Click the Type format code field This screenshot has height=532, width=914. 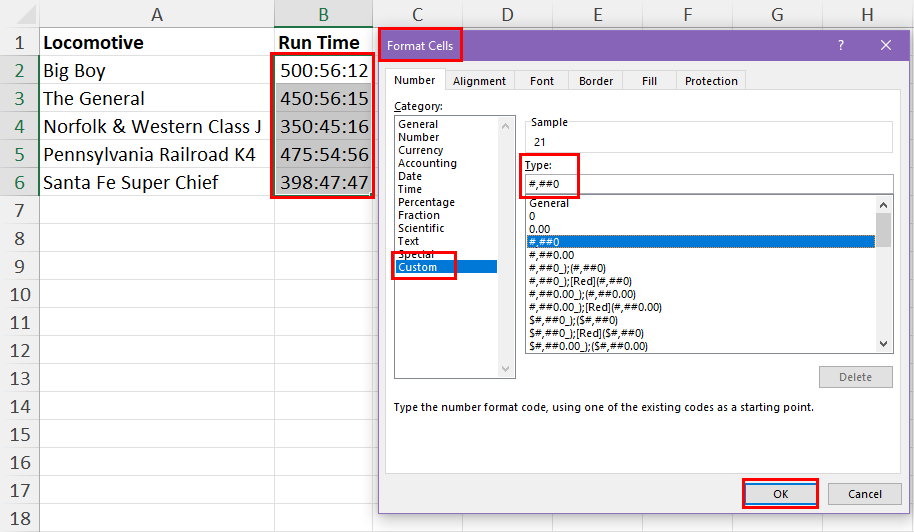[709, 184]
